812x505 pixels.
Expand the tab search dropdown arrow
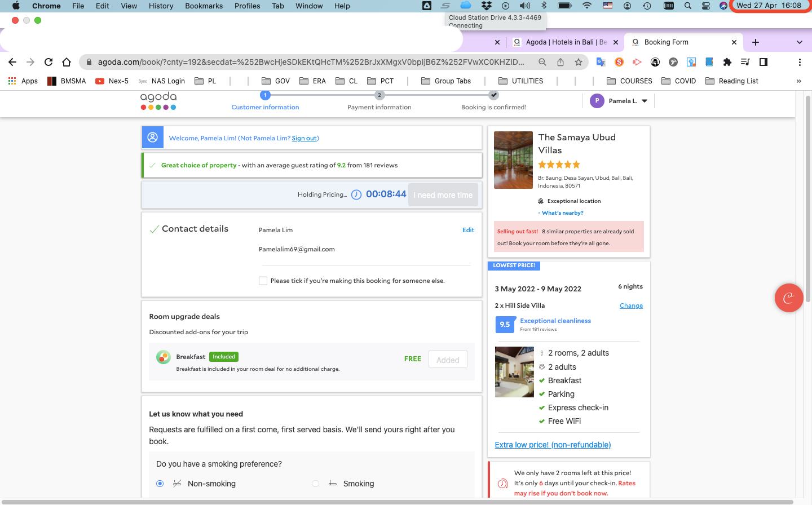[799, 42]
